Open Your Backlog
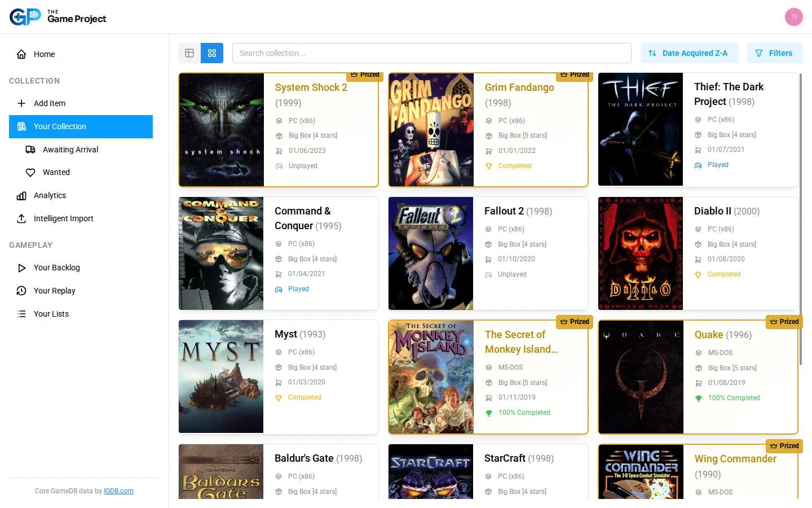 [81, 268]
